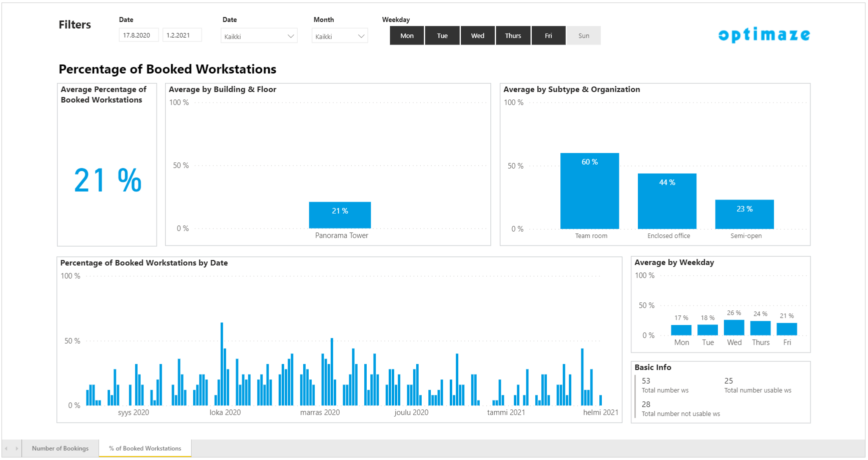Select the Wed bar in weekday chart

pyautogui.click(x=734, y=327)
